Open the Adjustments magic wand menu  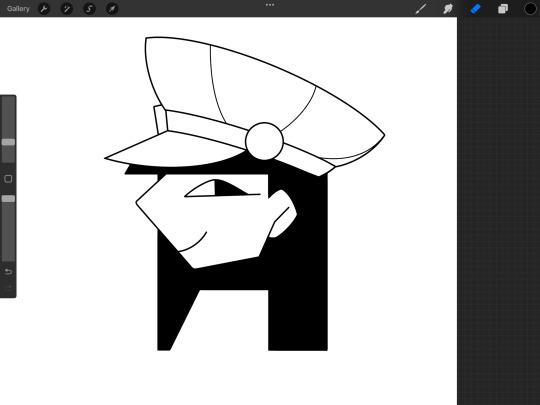click(x=66, y=9)
